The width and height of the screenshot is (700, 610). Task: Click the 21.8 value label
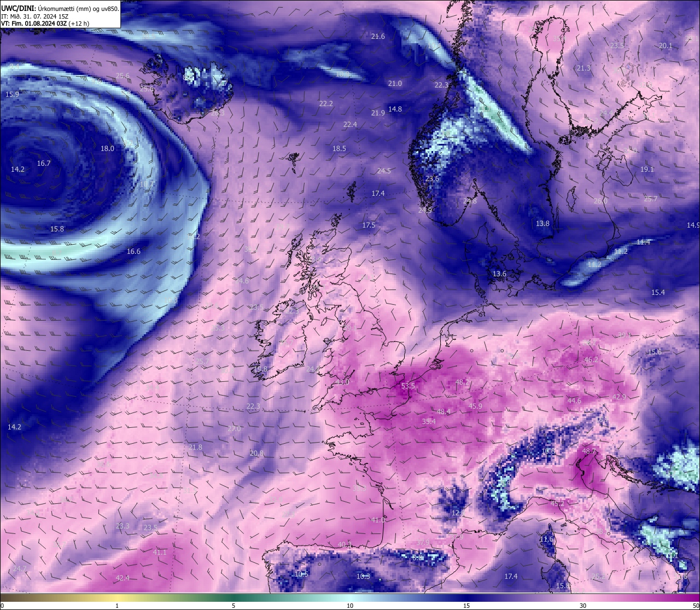(x=195, y=448)
